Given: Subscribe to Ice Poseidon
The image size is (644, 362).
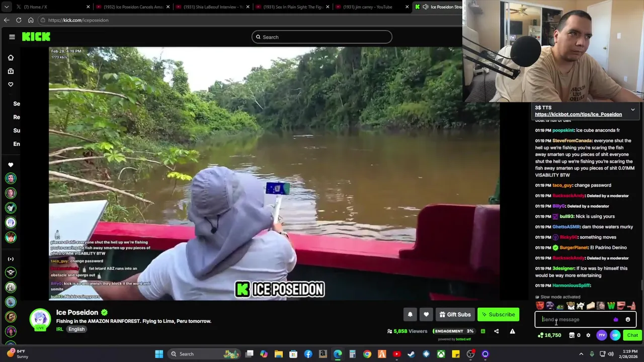Looking at the screenshot, I should click(x=498, y=315).
